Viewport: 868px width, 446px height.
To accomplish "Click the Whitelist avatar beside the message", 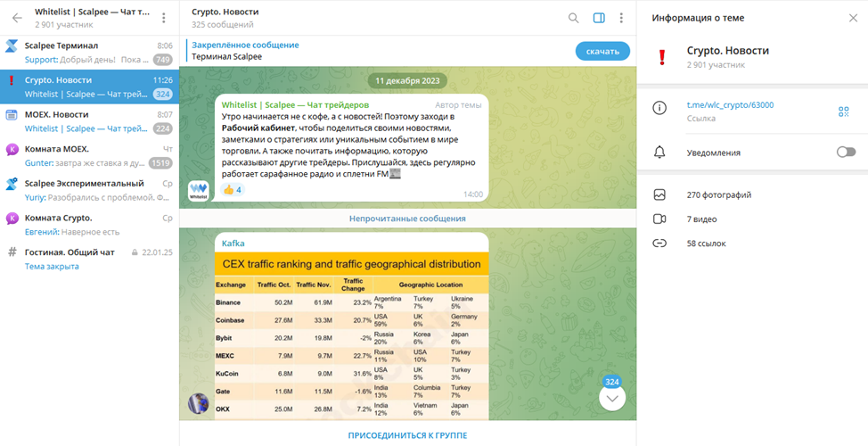I will (198, 191).
